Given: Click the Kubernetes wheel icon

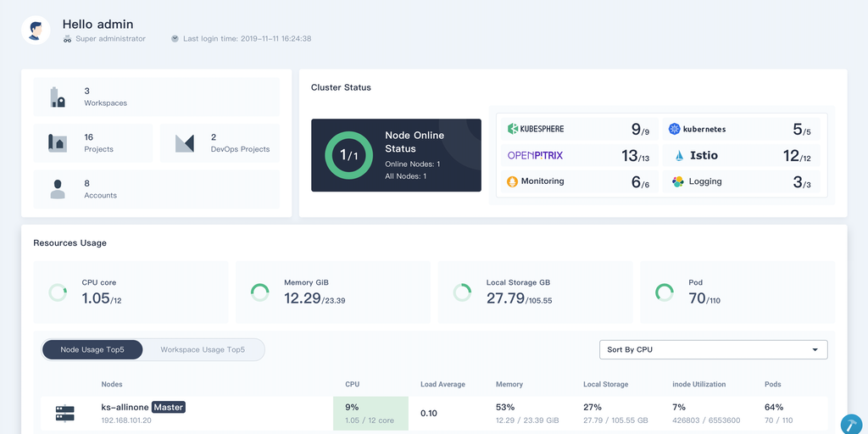Looking at the screenshot, I should [675, 129].
